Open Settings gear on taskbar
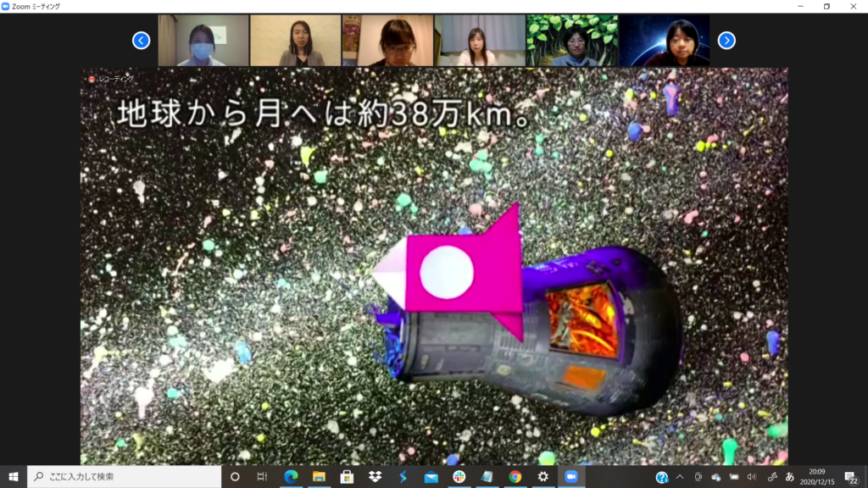868x488 pixels. (x=542, y=476)
